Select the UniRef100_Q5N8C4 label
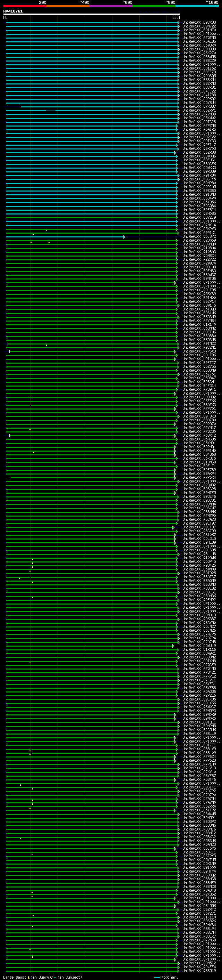 (x=199, y=256)
